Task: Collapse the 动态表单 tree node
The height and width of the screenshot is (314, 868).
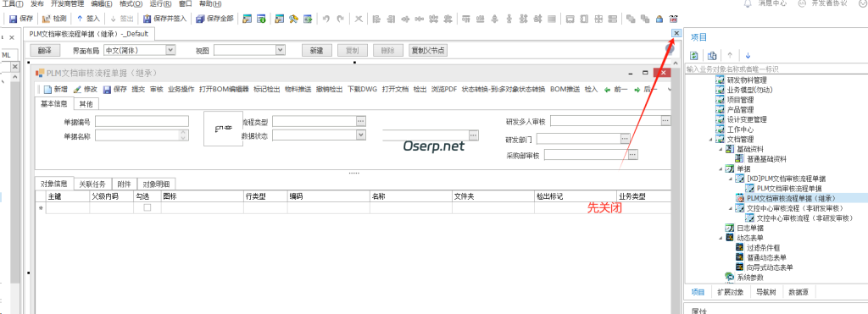Action: [x=721, y=238]
